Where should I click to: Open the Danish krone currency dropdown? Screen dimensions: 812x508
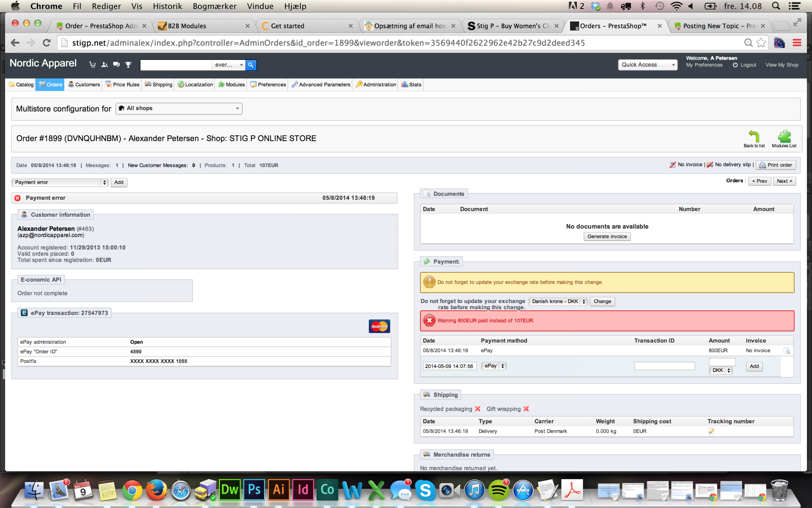[558, 301]
